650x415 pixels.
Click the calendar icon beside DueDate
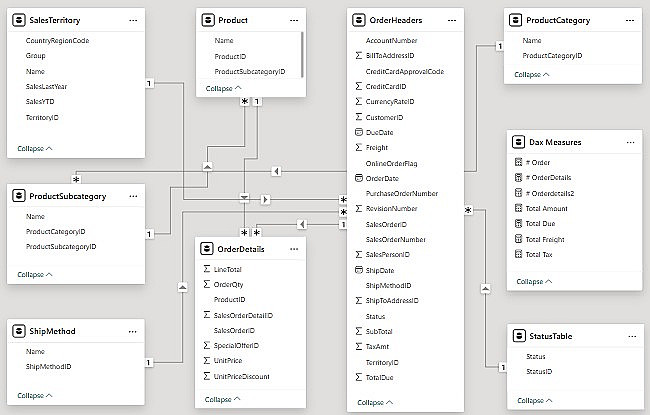point(359,132)
